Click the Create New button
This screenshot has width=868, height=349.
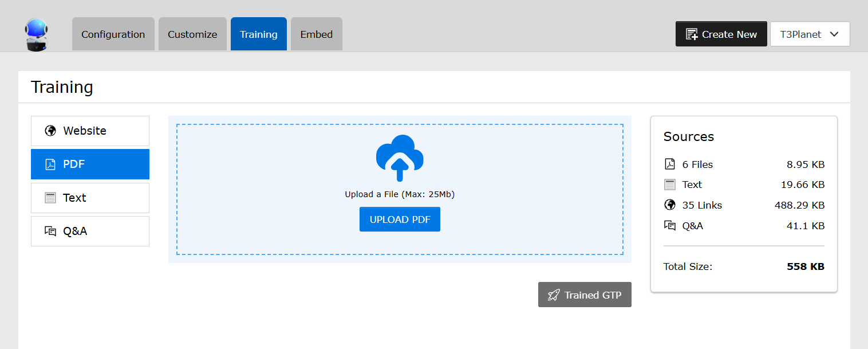pyautogui.click(x=721, y=34)
